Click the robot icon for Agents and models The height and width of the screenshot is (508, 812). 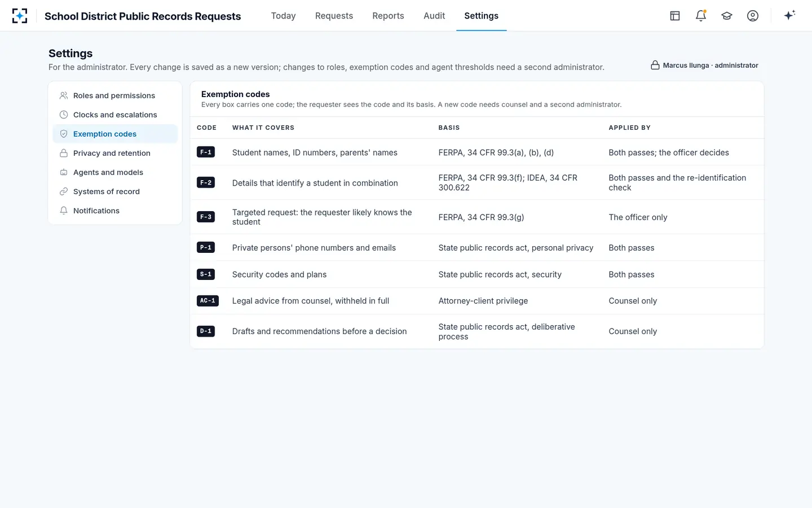tap(64, 172)
